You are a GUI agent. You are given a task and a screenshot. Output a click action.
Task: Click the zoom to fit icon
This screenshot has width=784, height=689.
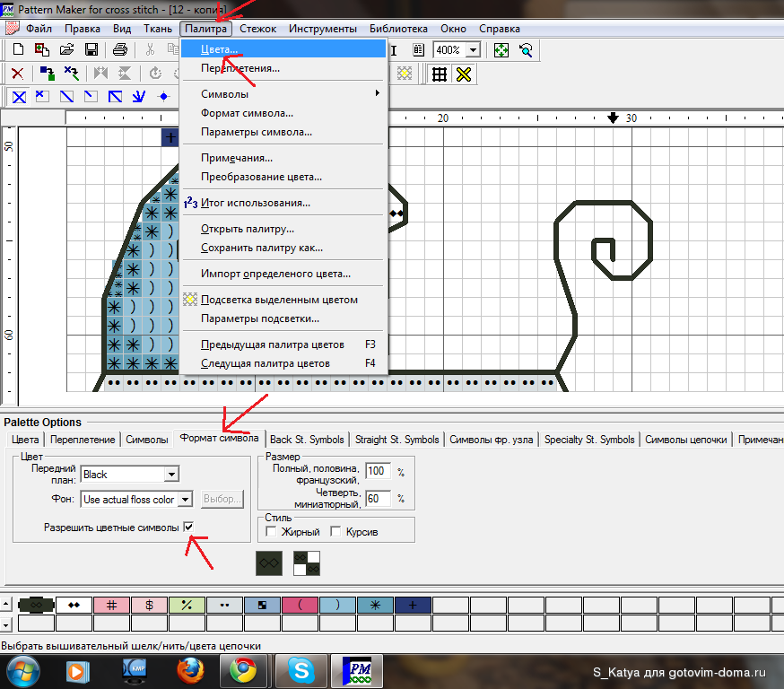tap(501, 50)
